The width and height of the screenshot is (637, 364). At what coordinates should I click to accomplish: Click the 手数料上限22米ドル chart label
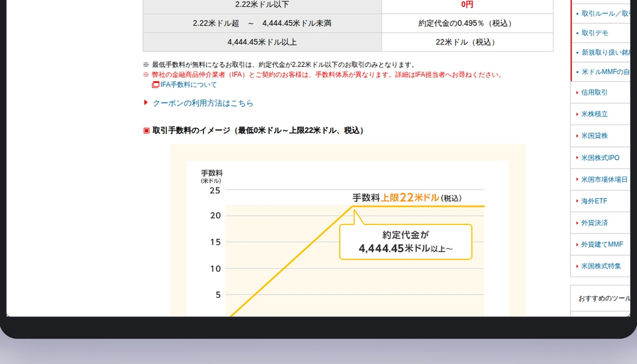(407, 197)
